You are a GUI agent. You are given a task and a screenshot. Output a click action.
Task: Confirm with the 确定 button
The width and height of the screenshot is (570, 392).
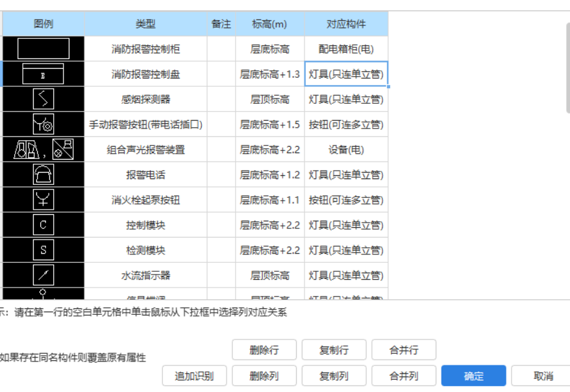pyautogui.click(x=474, y=376)
